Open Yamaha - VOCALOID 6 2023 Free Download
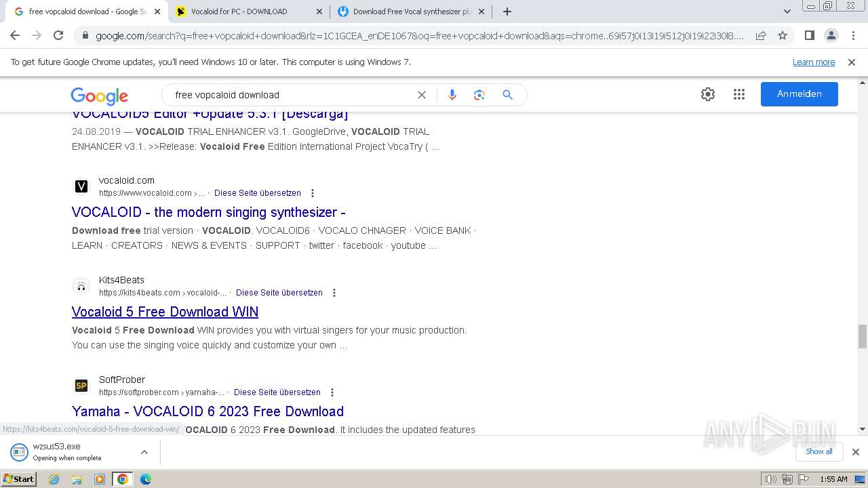Viewport: 868px width, 488px height. coord(208,411)
